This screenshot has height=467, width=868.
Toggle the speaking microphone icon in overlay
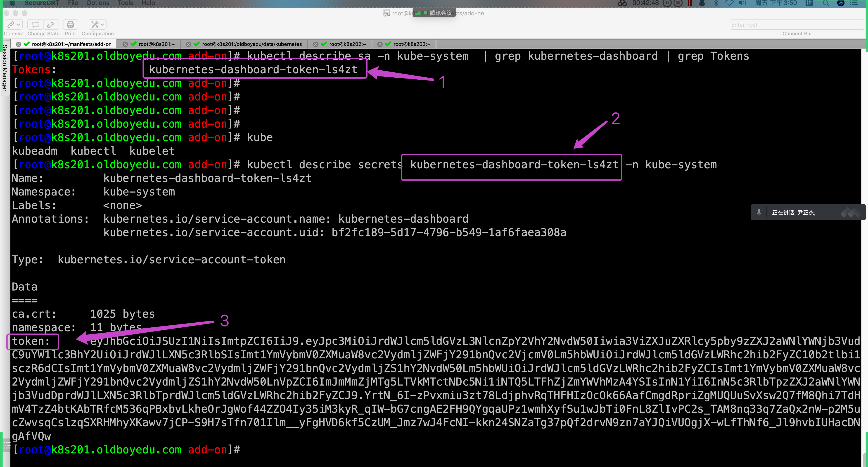coord(759,212)
